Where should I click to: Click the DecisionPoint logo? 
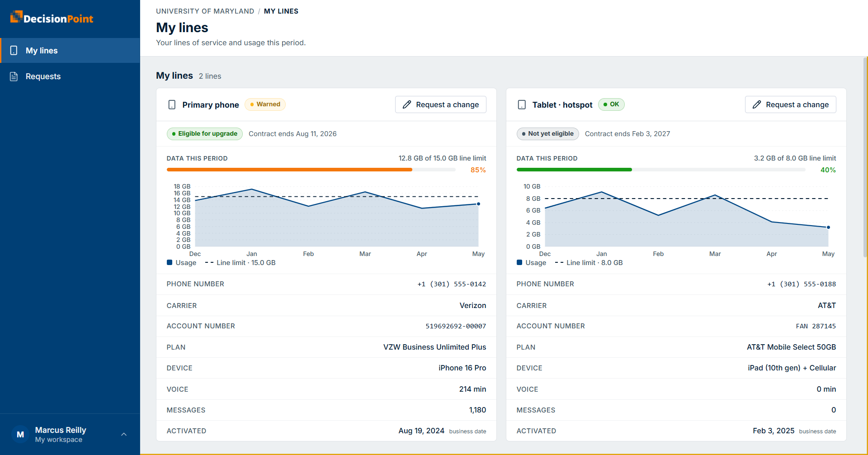(52, 18)
